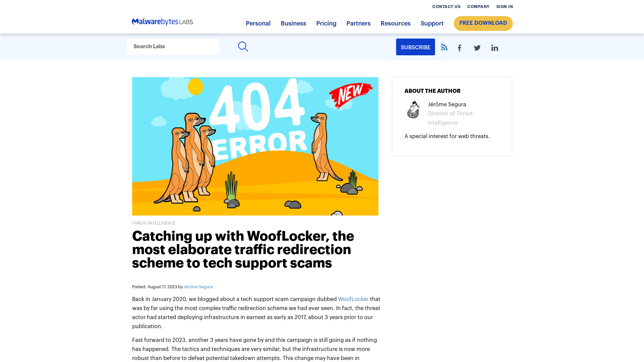Open the LinkedIn social icon

pyautogui.click(x=494, y=47)
